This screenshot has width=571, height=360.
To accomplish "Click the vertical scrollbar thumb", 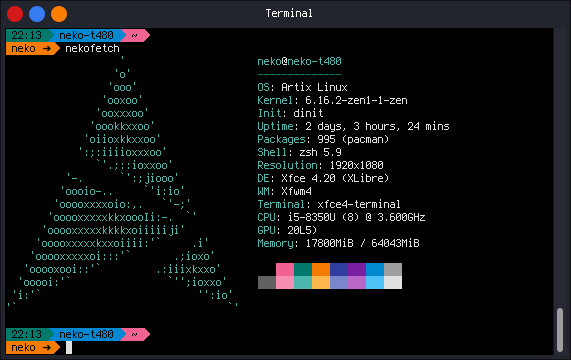I will click(560, 330).
